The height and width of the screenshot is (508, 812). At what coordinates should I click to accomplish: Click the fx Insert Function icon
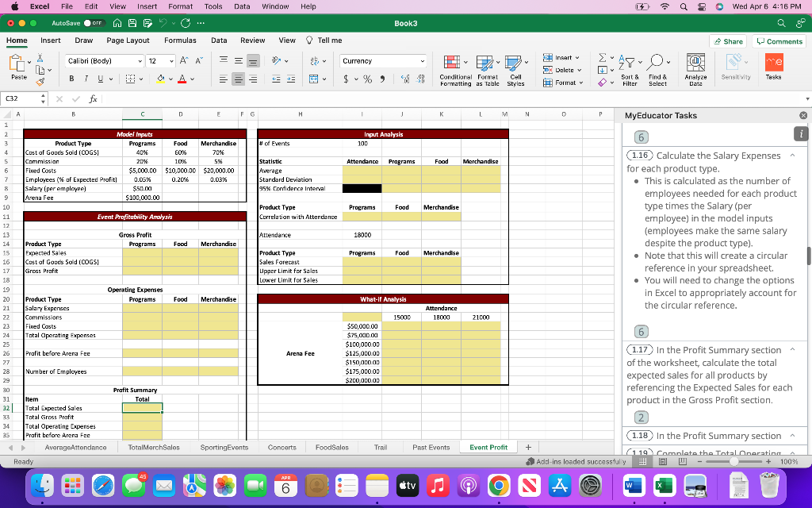point(93,99)
